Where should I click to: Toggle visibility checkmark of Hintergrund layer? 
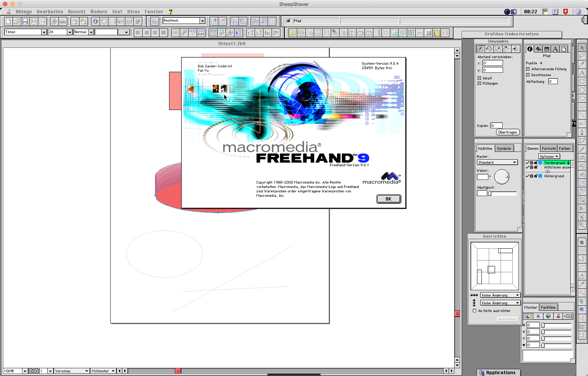[527, 176]
